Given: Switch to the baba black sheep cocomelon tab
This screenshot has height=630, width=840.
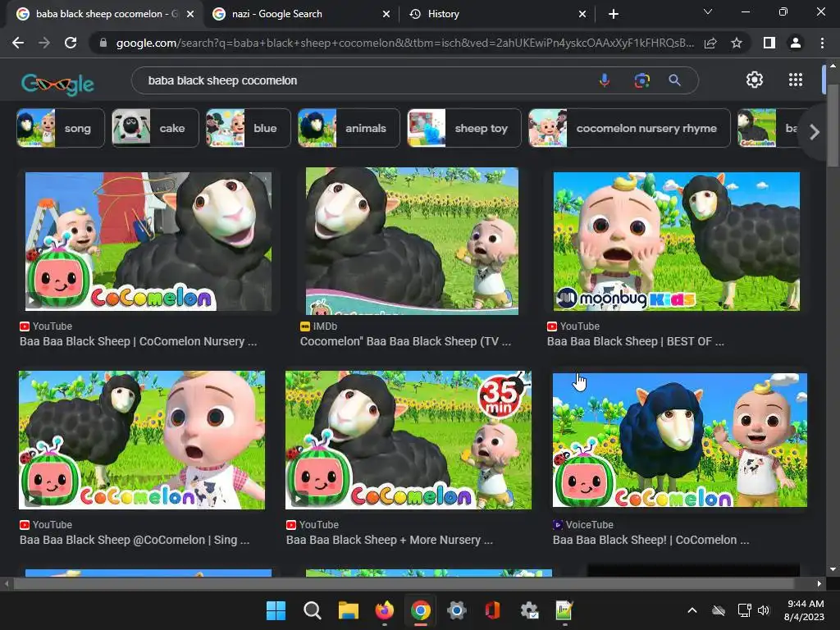Looking at the screenshot, I should [x=106, y=14].
